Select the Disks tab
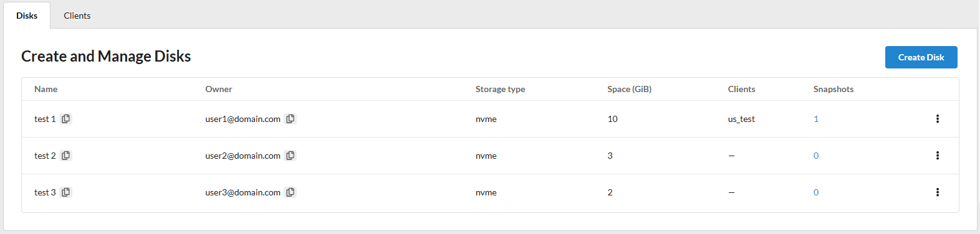The width and height of the screenshot is (980, 234). coord(27,16)
